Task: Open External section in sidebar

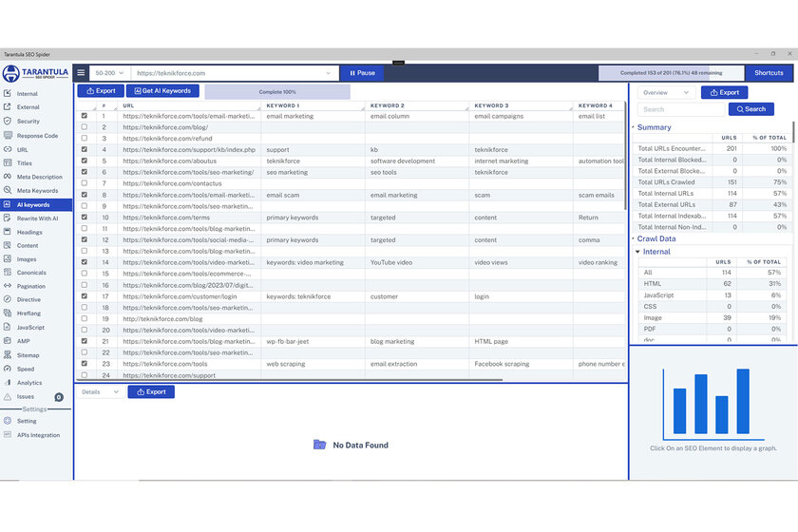Action: [x=28, y=107]
